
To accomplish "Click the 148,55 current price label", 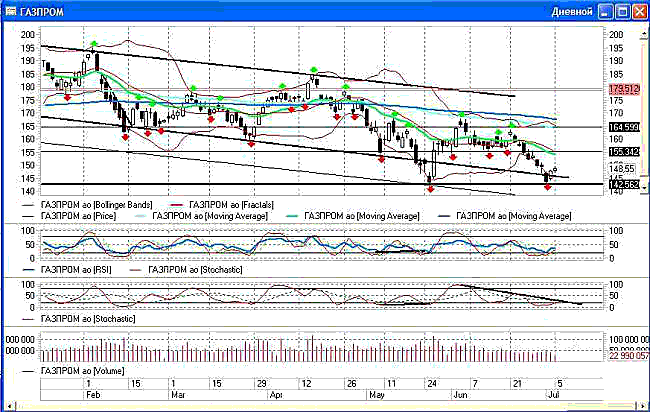I will (x=622, y=168).
